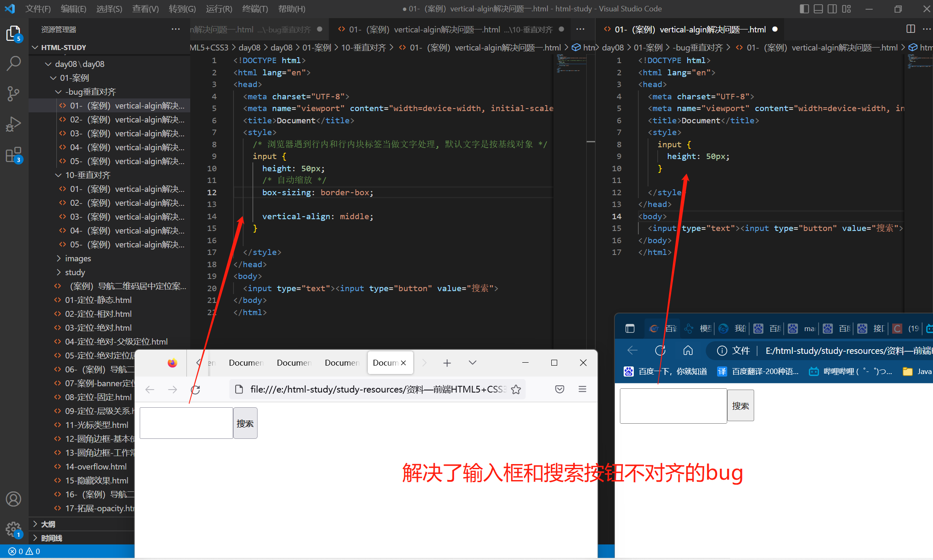Click the text input in Firefox page

(x=186, y=423)
